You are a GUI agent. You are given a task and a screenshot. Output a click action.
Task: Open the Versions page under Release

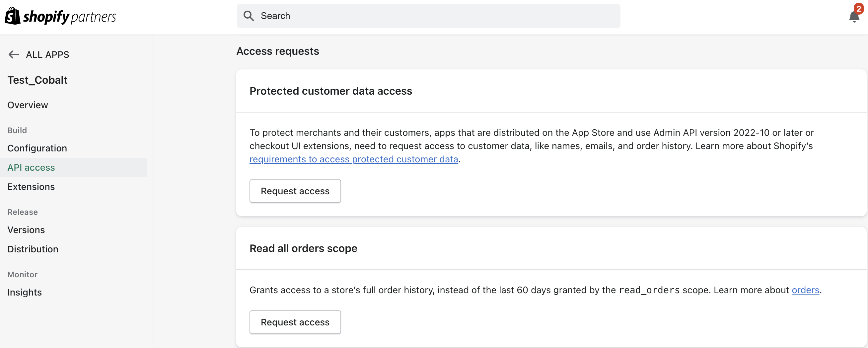[26, 230]
